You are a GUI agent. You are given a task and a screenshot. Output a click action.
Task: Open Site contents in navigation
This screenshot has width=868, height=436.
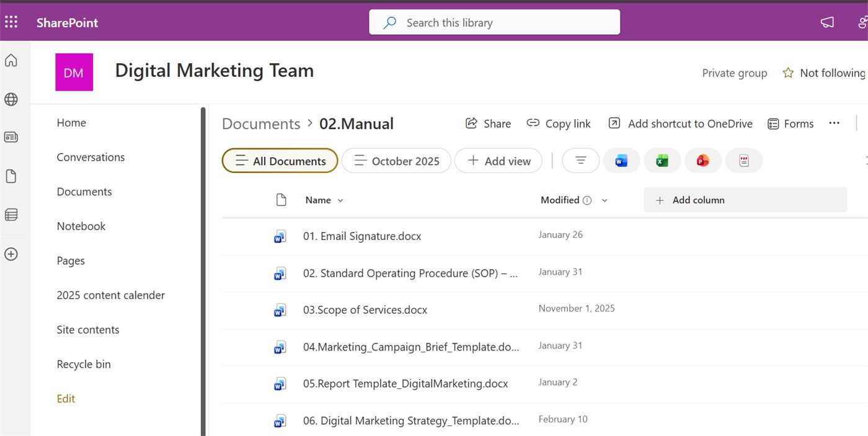[88, 330]
